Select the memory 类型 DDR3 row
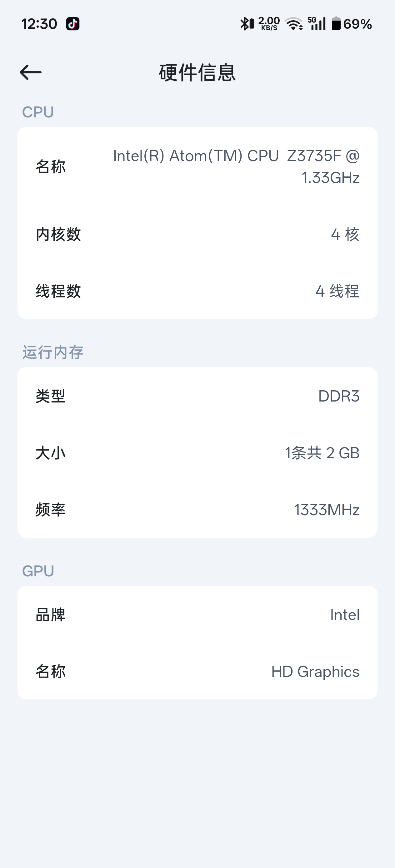 197,396
